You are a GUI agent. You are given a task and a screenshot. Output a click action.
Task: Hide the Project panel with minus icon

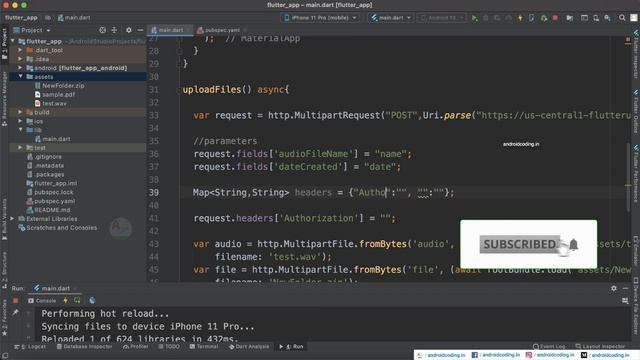click(x=140, y=30)
